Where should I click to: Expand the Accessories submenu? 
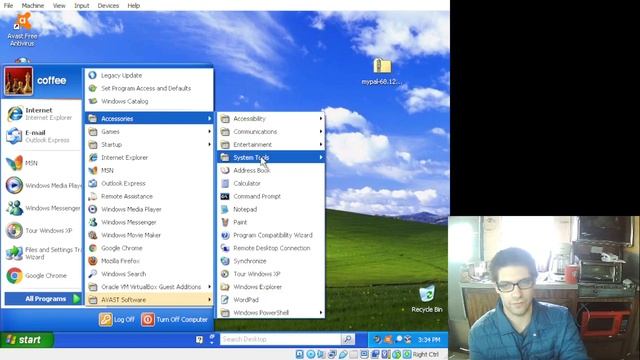149,118
